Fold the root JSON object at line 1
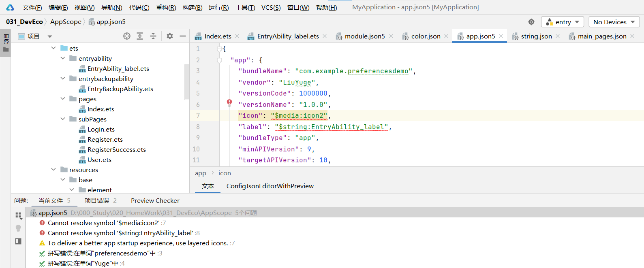This screenshot has width=644, height=268. 219,49
